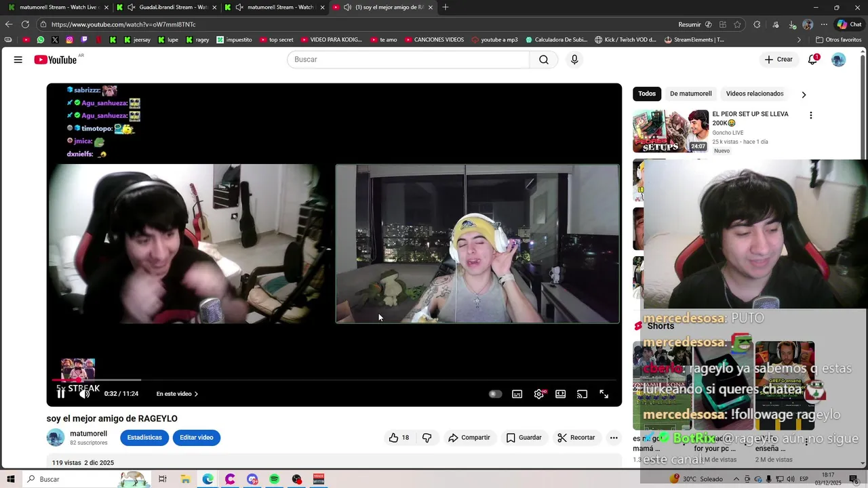The width and height of the screenshot is (868, 488).
Task: Open the Windows Start menu
Action: click(11, 479)
